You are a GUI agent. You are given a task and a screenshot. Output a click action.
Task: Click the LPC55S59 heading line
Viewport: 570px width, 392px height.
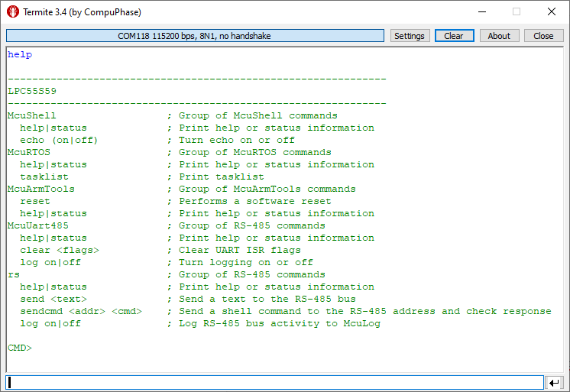pos(31,91)
